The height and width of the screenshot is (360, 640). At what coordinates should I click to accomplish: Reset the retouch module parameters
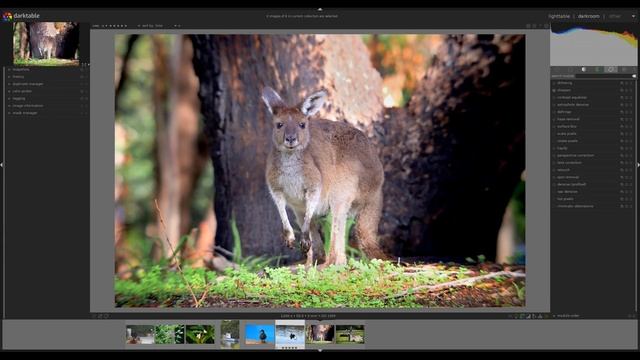[627, 170]
